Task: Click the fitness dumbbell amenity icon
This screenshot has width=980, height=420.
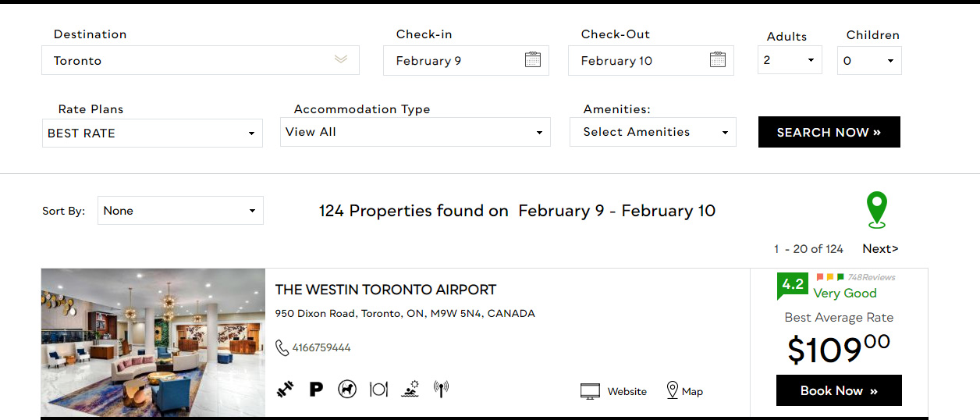Action: point(286,389)
